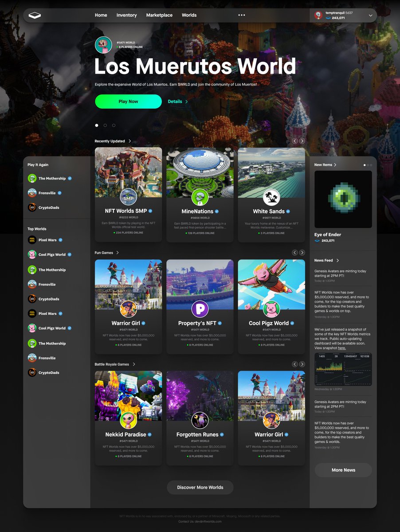Click the 'Top Worlds' heading
Screen dimensions: 400x532
[x=37, y=229]
